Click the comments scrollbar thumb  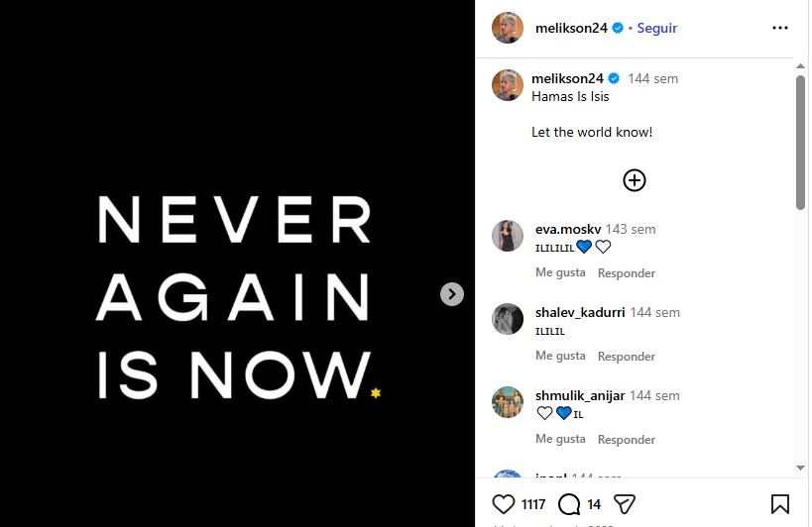(x=800, y=143)
